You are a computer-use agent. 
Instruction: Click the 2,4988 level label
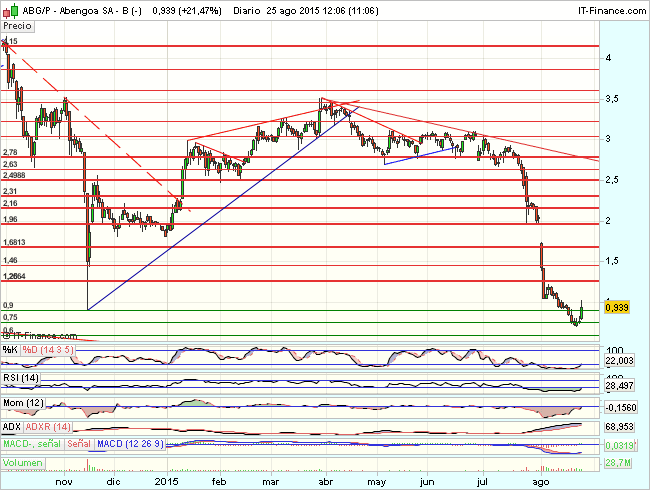coord(14,175)
